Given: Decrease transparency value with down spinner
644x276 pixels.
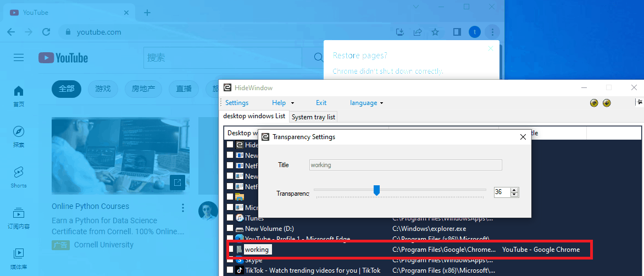Looking at the screenshot, I should point(514,194).
